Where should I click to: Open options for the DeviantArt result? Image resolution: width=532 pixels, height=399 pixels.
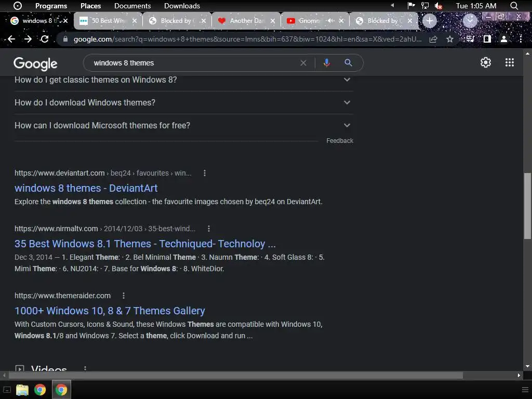[205, 173]
